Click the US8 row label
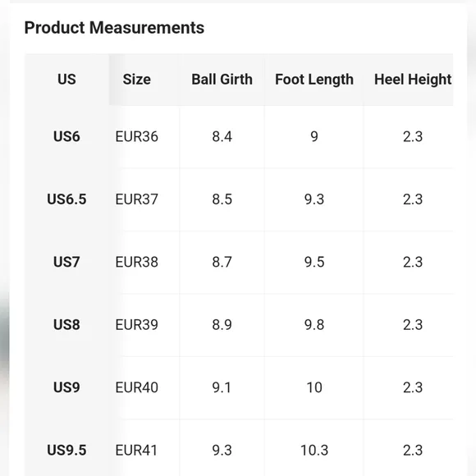This screenshot has width=476, height=476. [x=66, y=324]
